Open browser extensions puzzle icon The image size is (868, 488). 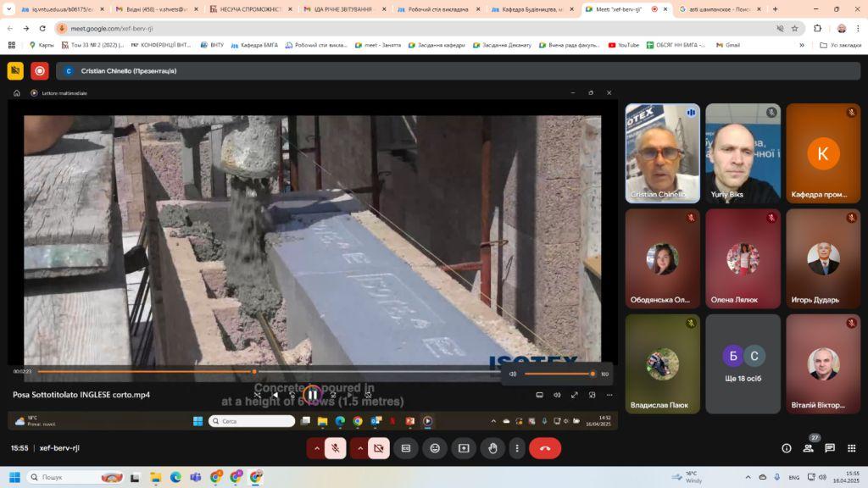click(817, 28)
